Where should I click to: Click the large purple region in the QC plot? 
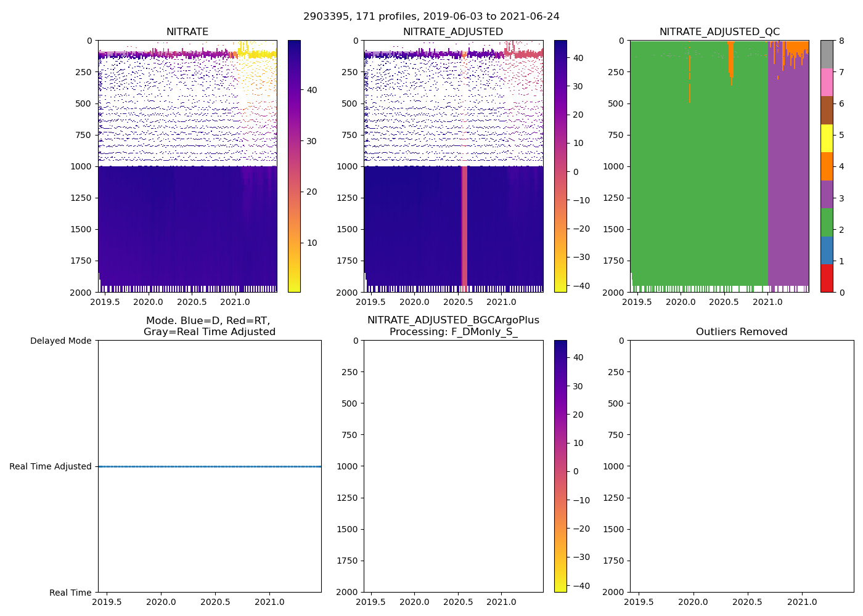click(x=788, y=185)
